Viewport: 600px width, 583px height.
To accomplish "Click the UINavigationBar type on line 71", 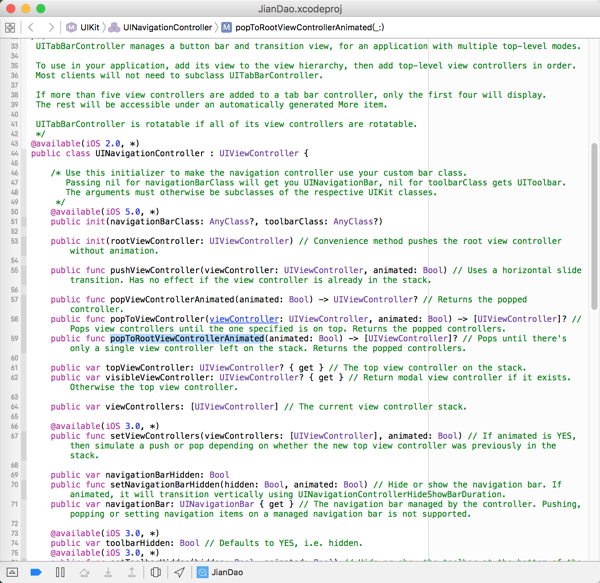I will [x=217, y=504].
